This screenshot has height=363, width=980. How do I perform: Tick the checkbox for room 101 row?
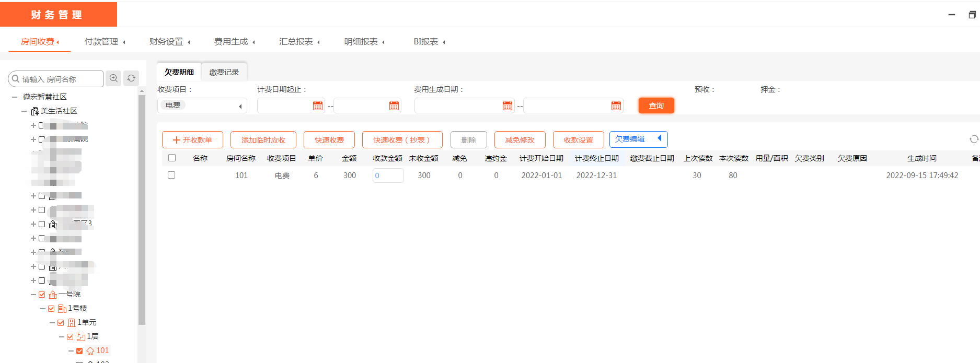point(171,175)
